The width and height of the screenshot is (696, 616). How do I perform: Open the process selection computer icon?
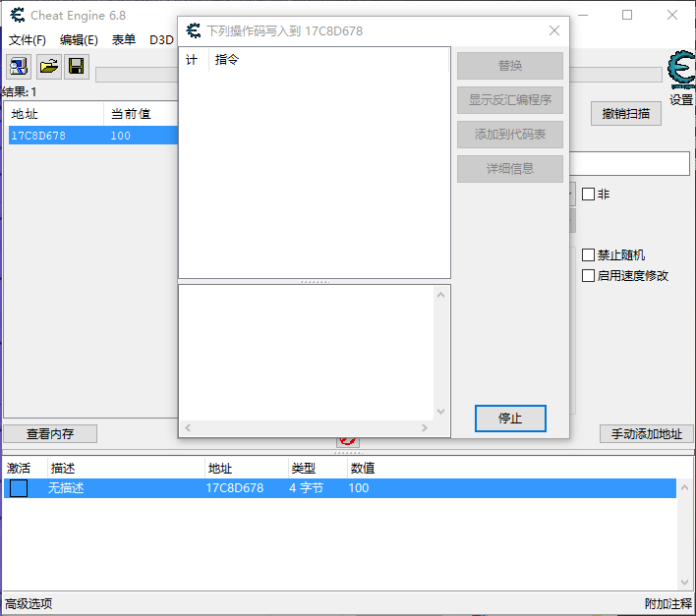[19, 67]
